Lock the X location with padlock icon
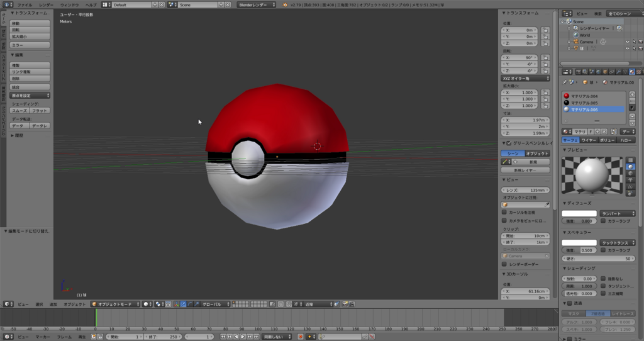This screenshot has width=644, height=341. pyautogui.click(x=545, y=30)
